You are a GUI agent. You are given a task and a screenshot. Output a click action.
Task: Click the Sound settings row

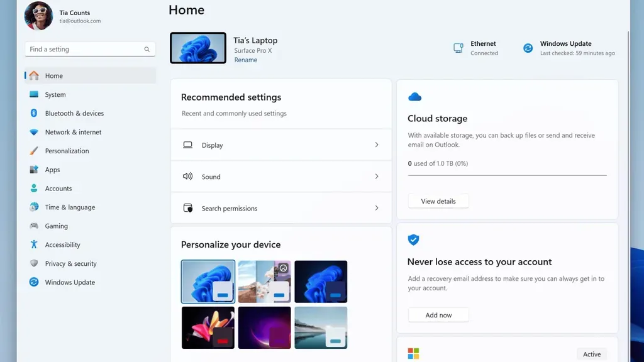tap(281, 177)
